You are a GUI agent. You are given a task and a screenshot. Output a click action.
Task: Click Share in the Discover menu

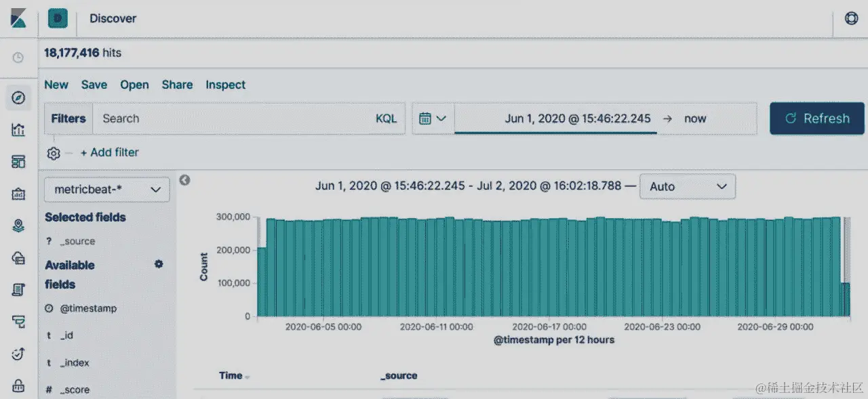[x=177, y=85]
